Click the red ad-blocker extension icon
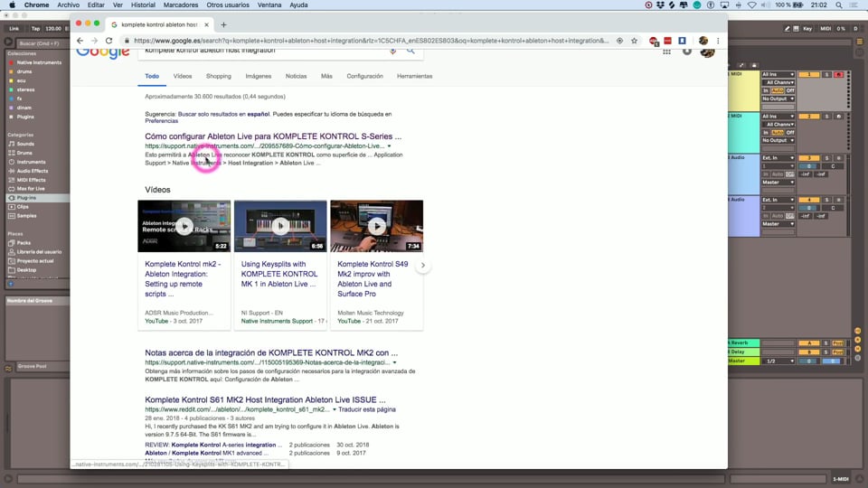 tap(654, 41)
